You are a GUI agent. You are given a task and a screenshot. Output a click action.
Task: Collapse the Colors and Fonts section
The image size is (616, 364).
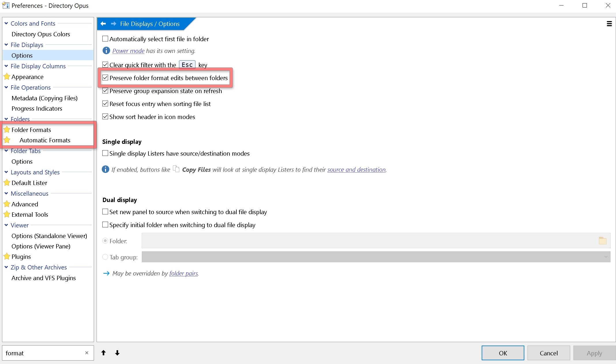pos(6,23)
